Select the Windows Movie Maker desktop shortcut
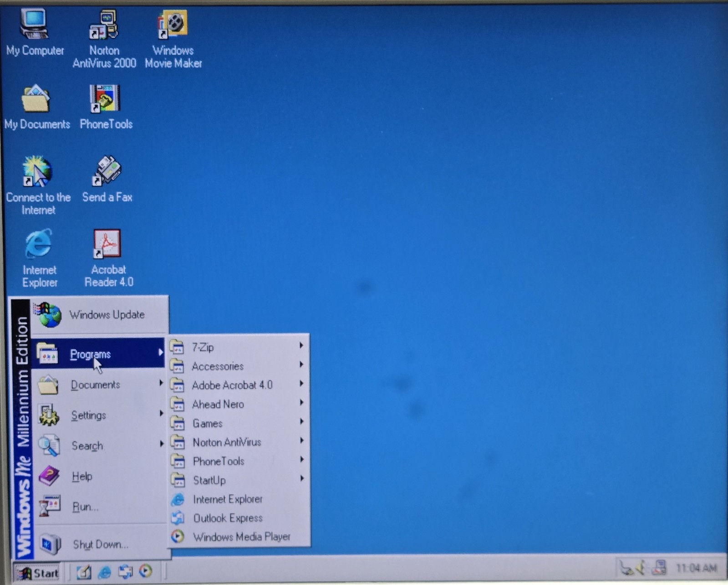The width and height of the screenshot is (728, 585). (x=173, y=39)
